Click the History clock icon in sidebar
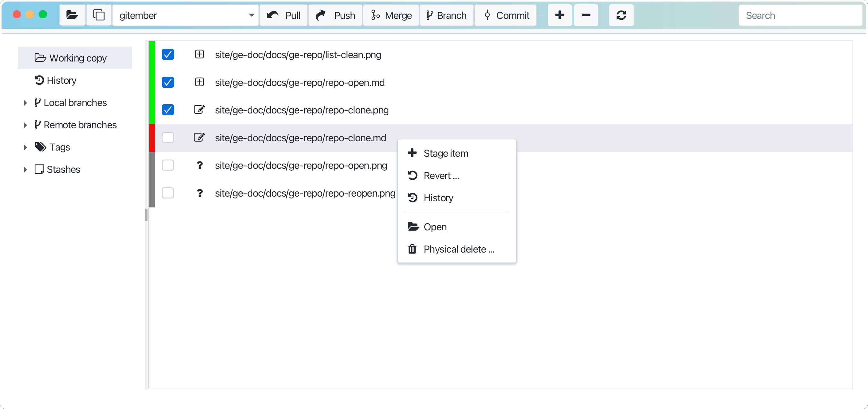This screenshot has height=409, width=868. tap(39, 80)
